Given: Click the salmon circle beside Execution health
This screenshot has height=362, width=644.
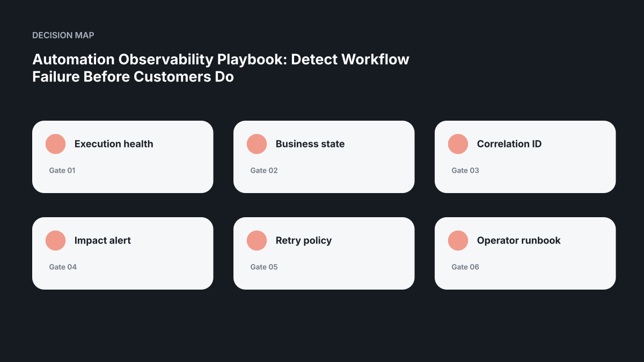Looking at the screenshot, I should pyautogui.click(x=56, y=144).
